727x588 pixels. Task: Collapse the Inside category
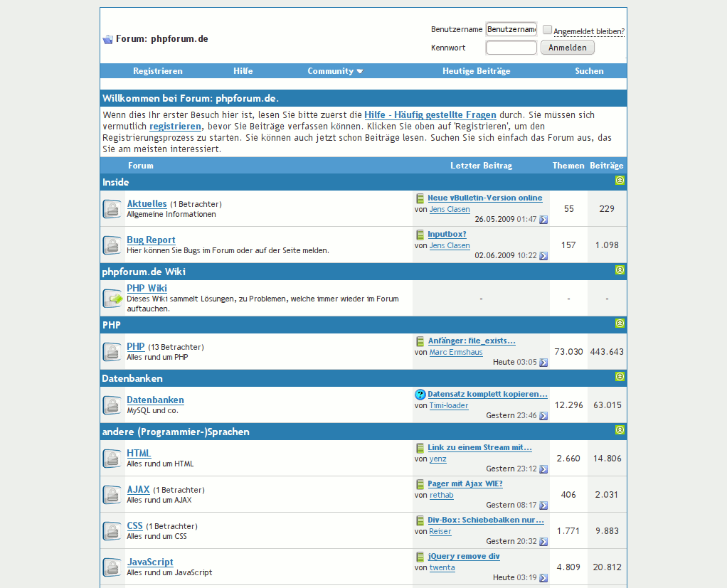(620, 181)
